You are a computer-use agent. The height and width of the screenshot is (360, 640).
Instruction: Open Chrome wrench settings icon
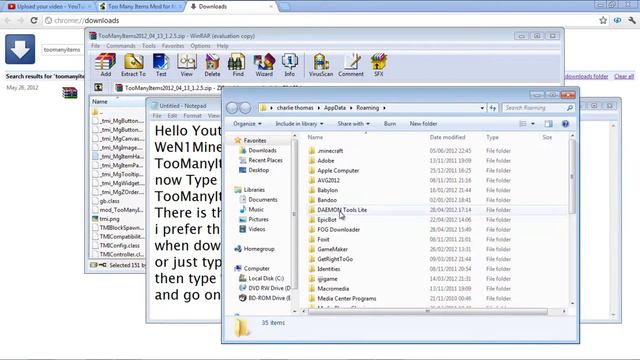pyautogui.click(x=632, y=20)
